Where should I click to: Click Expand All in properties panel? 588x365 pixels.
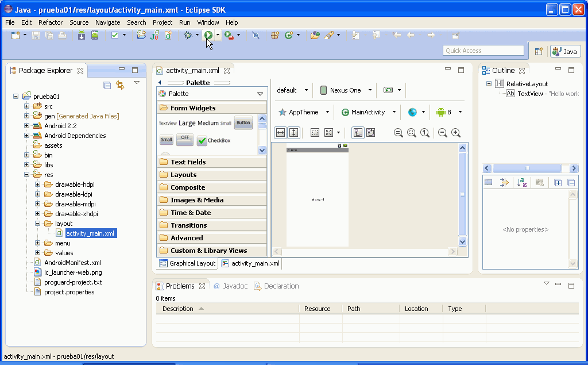(558, 183)
